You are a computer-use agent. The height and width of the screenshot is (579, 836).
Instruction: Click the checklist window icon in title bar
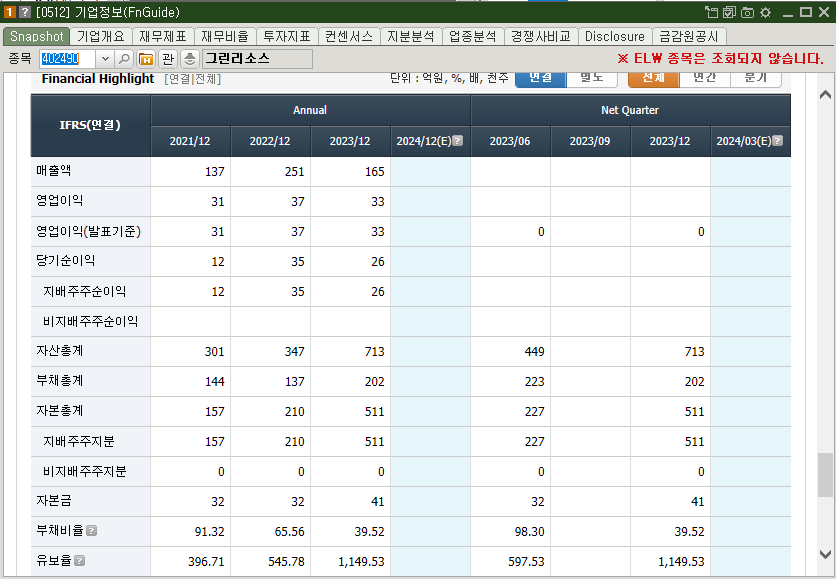729,12
